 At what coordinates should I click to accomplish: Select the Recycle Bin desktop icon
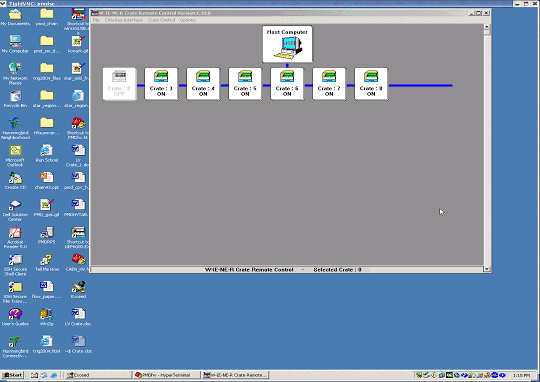pyautogui.click(x=15, y=99)
